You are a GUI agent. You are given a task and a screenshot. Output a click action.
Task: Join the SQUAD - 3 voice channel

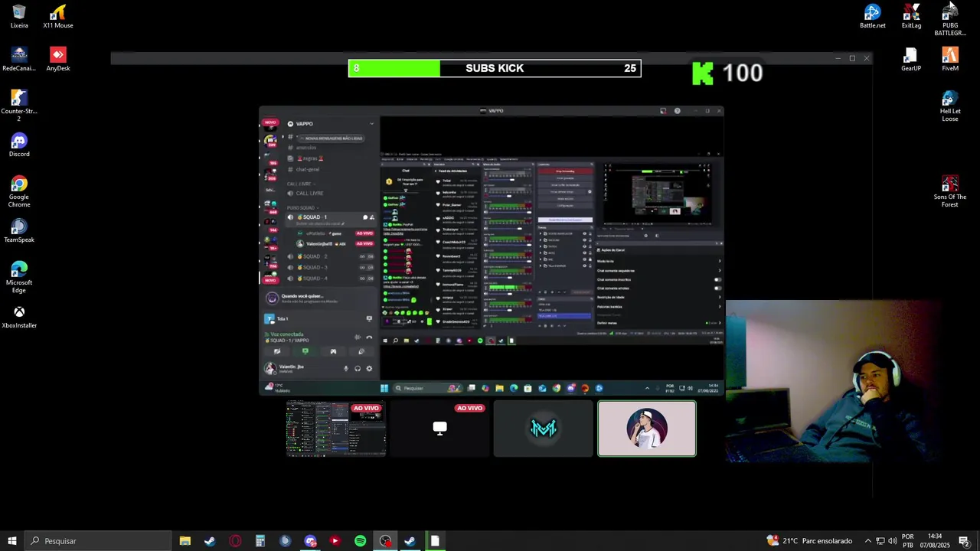(x=331, y=267)
